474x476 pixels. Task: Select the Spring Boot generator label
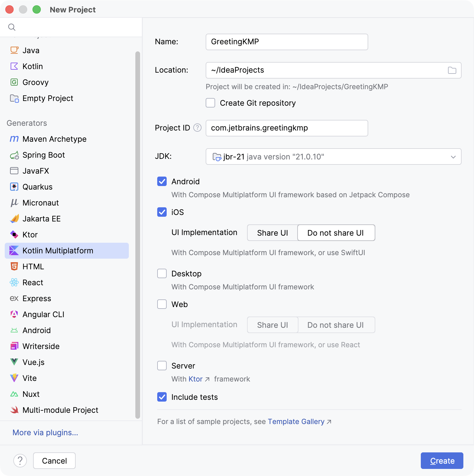pos(44,155)
